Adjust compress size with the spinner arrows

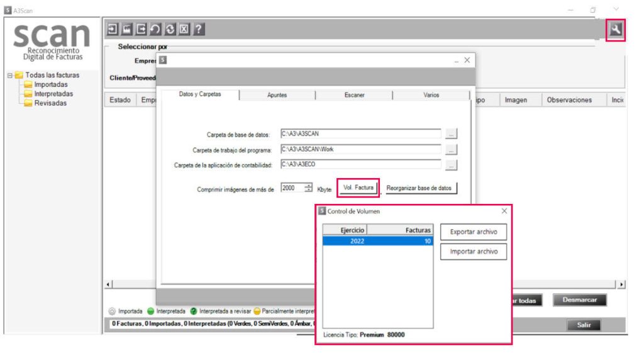click(x=308, y=188)
